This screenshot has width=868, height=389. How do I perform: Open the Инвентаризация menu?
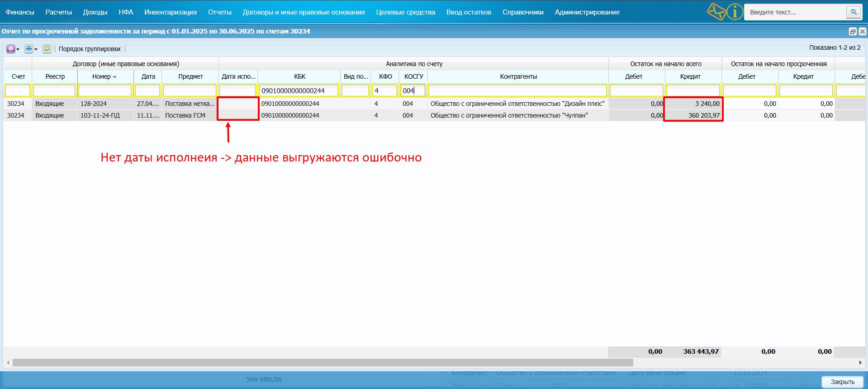point(171,12)
